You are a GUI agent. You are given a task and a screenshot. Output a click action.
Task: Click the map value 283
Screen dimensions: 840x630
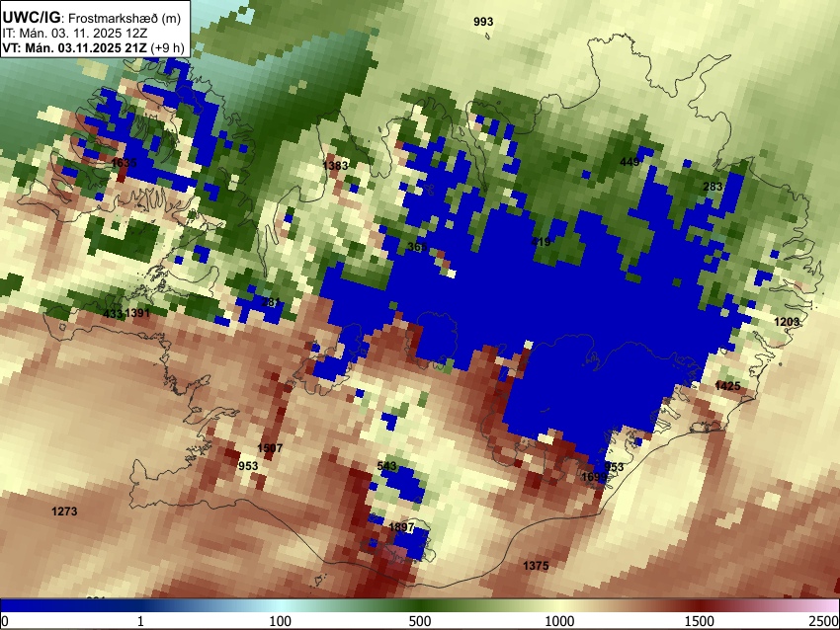click(x=713, y=187)
